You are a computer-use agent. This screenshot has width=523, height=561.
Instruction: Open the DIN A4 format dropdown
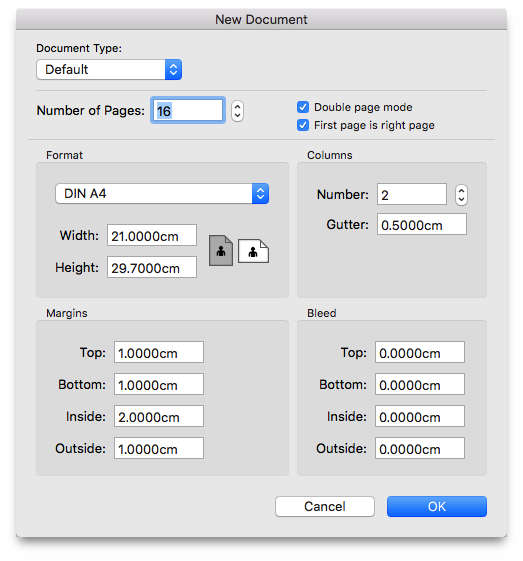pos(162,194)
